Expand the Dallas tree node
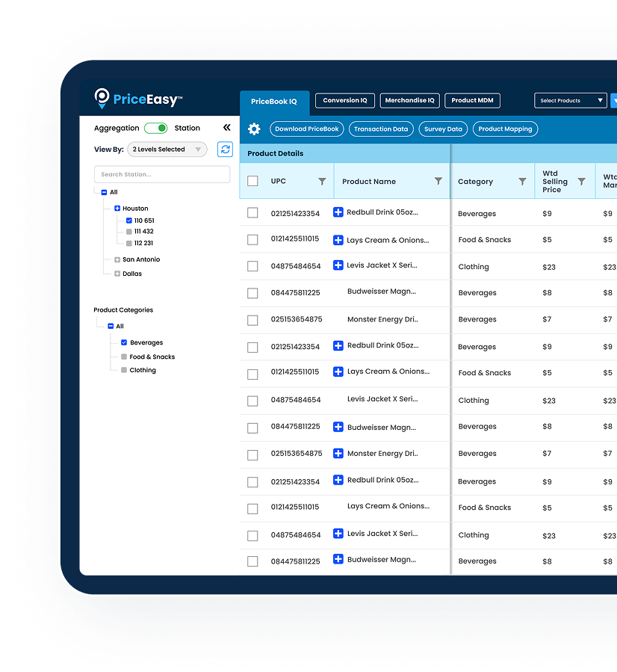Image resolution: width=617 pixels, height=672 pixels. click(117, 274)
